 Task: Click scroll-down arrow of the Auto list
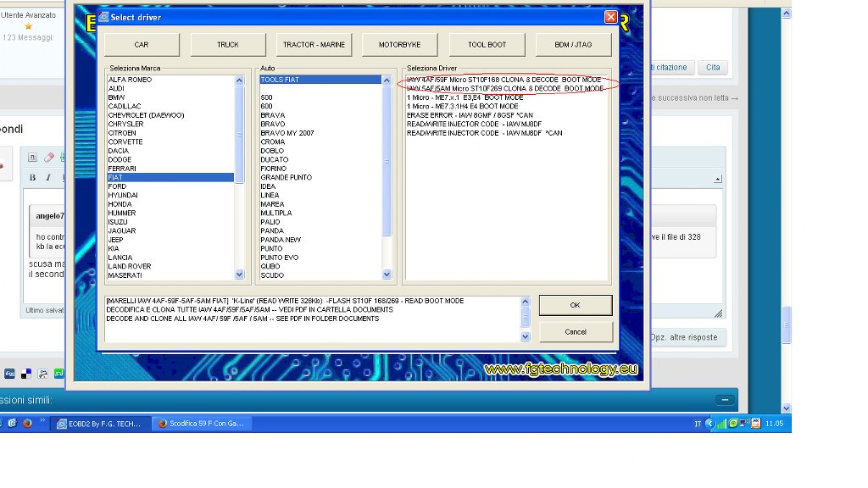(387, 274)
